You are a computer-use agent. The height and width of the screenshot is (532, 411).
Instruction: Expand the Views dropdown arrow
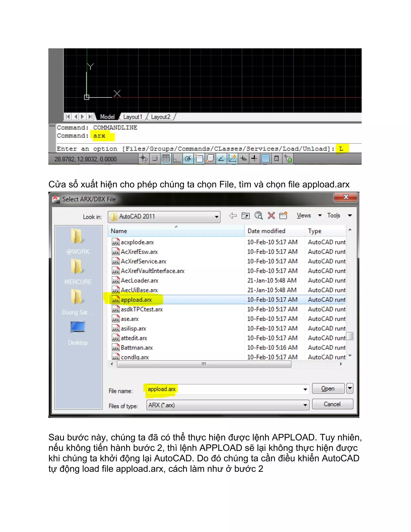pyautogui.click(x=320, y=216)
